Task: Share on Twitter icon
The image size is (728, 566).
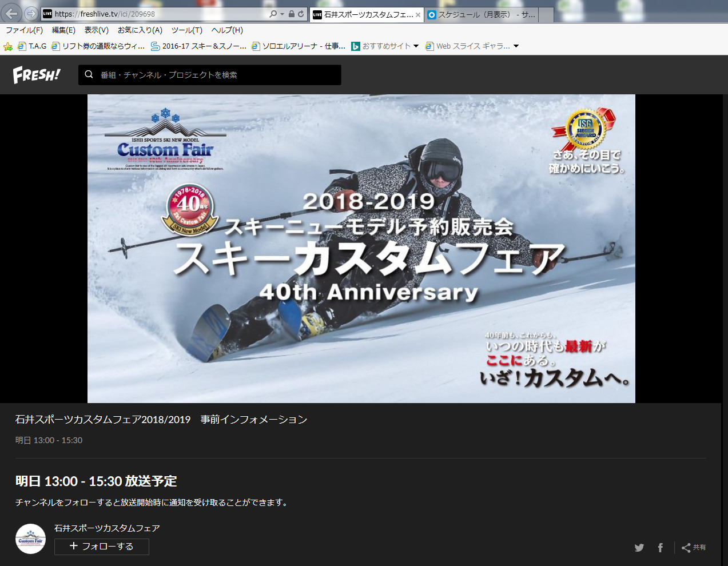Action: click(x=639, y=548)
